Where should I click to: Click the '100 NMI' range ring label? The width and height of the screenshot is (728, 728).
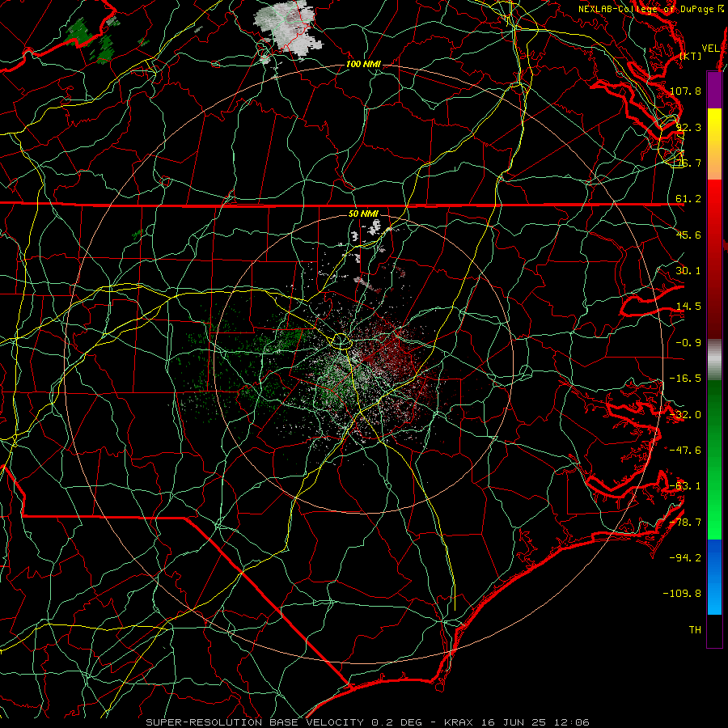tap(363, 64)
